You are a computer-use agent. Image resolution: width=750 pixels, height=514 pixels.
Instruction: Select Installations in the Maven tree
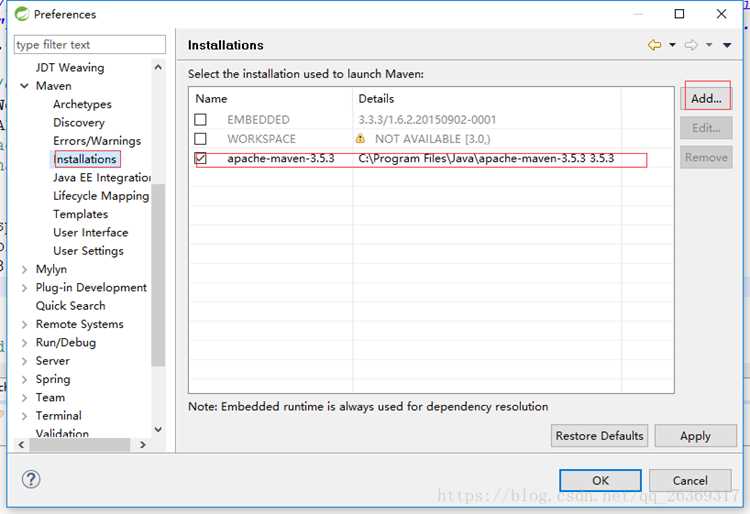(85, 159)
